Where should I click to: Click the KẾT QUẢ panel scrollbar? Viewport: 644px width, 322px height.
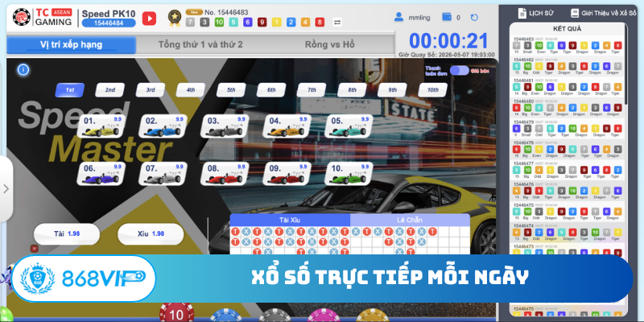[x=626, y=66]
